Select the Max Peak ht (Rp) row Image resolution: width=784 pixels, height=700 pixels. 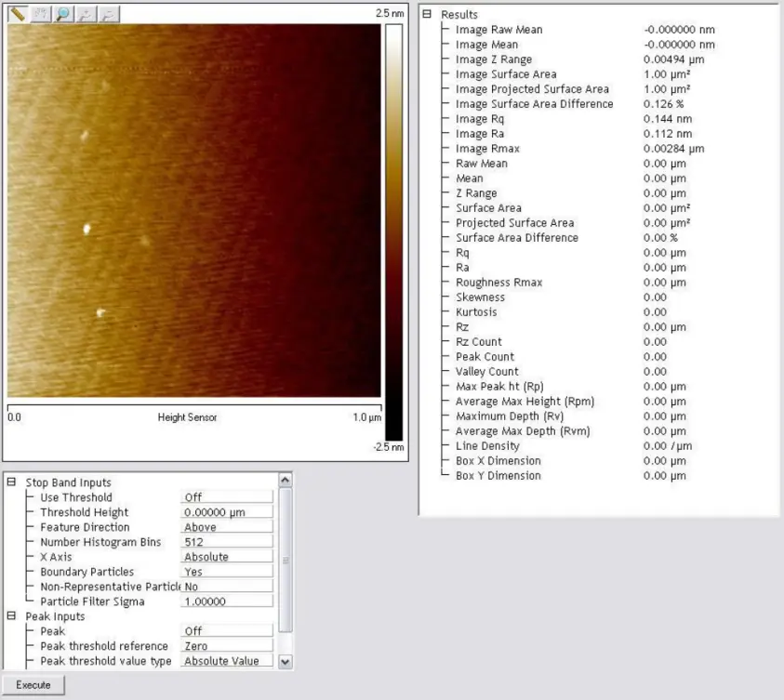[x=571, y=387]
